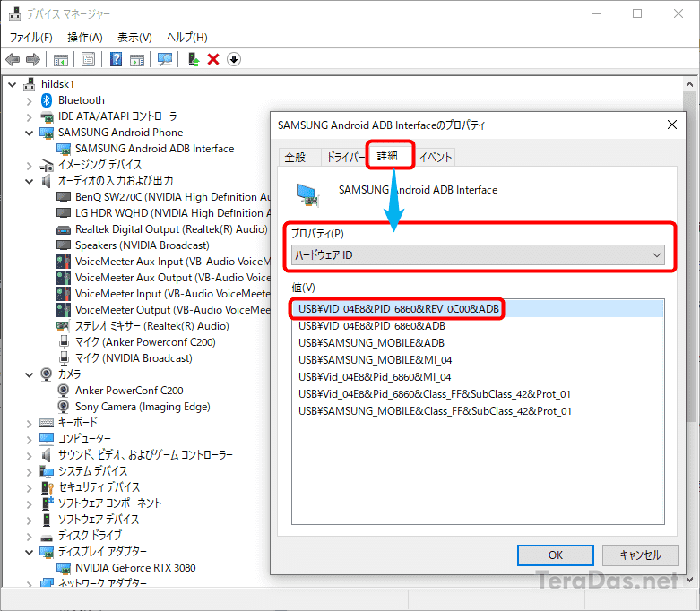Viewport: 700px width, 611px height.
Task: Select マイク (NVIDIA Broadcast) device
Action: click(134, 358)
